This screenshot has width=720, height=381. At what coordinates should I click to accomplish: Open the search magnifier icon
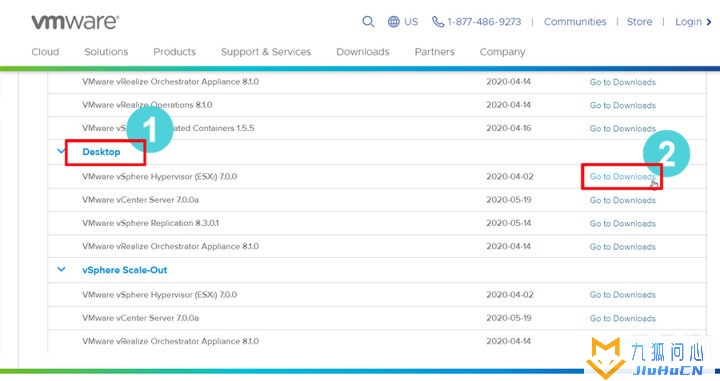[x=368, y=22]
